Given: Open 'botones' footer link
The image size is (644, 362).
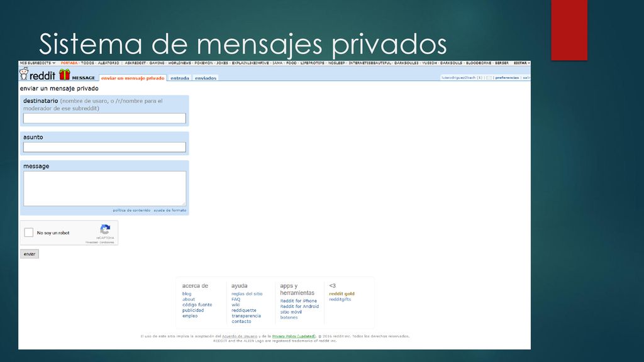Looking at the screenshot, I should pyautogui.click(x=289, y=317).
